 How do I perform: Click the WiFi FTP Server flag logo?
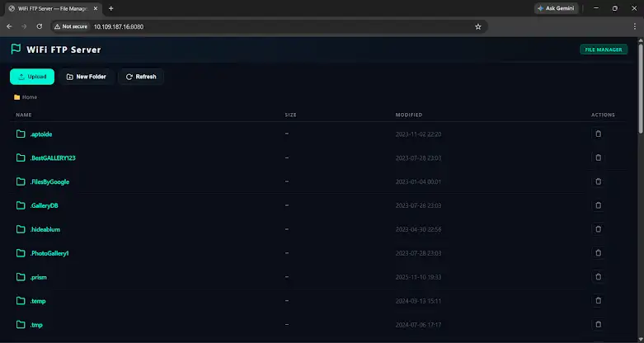coord(16,49)
